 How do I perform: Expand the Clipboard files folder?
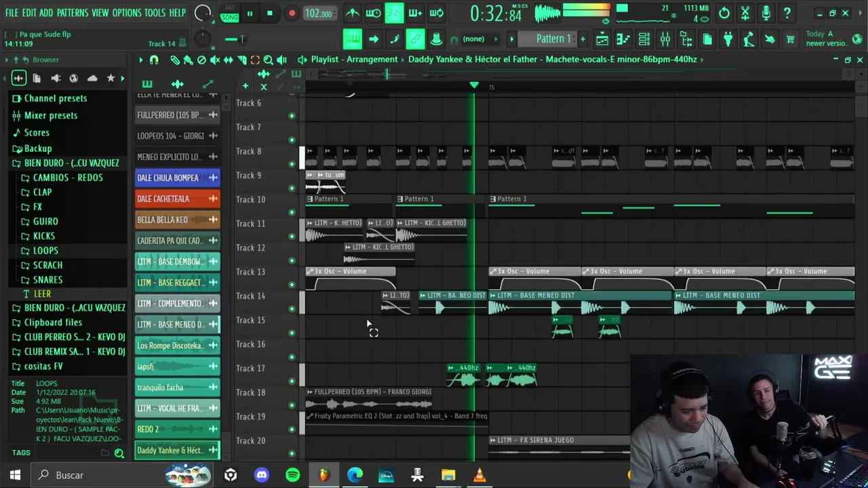click(x=47, y=323)
